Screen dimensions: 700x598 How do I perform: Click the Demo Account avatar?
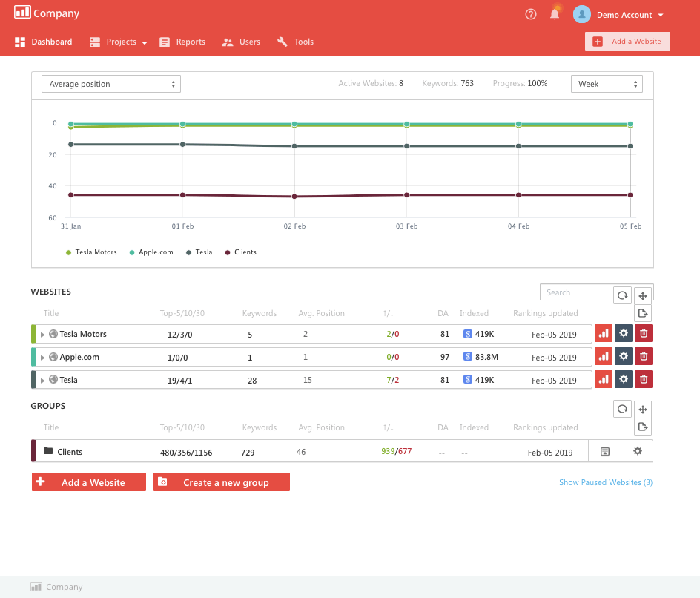pos(581,14)
